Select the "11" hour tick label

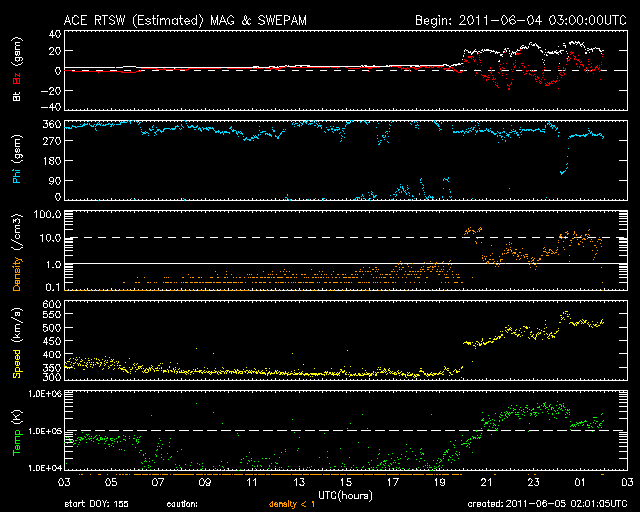(252, 483)
